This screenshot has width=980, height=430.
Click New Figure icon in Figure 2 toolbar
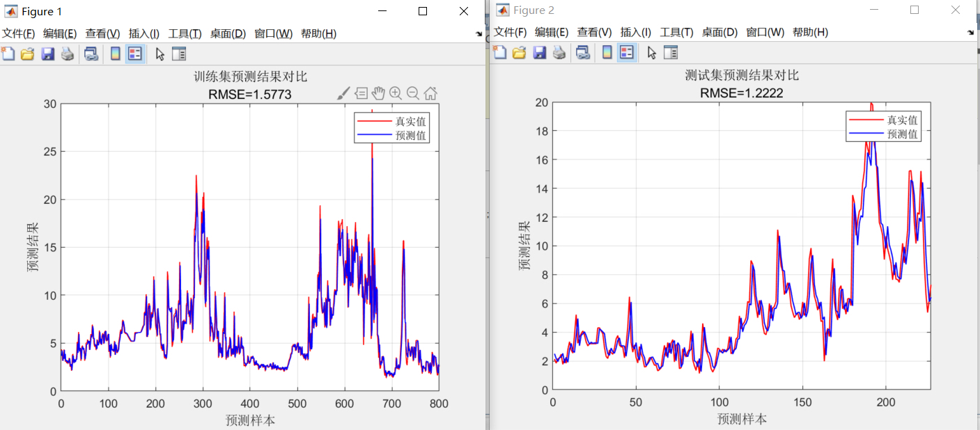pyautogui.click(x=499, y=52)
